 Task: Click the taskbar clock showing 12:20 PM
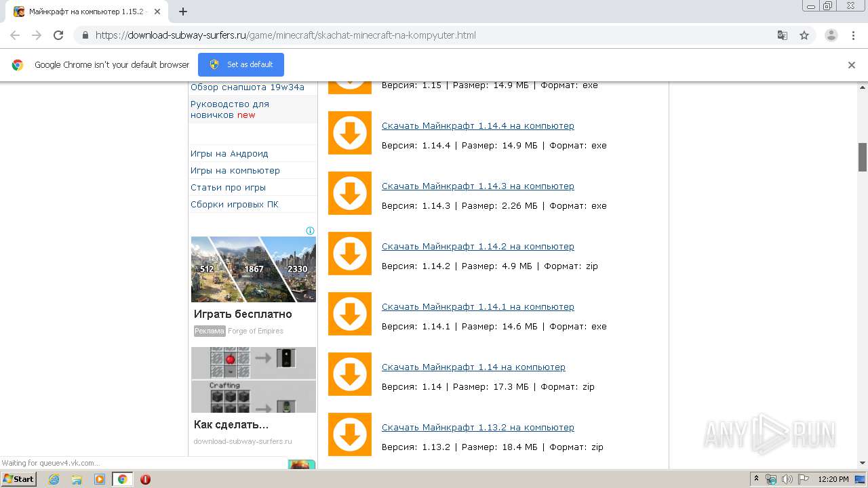pyautogui.click(x=833, y=479)
